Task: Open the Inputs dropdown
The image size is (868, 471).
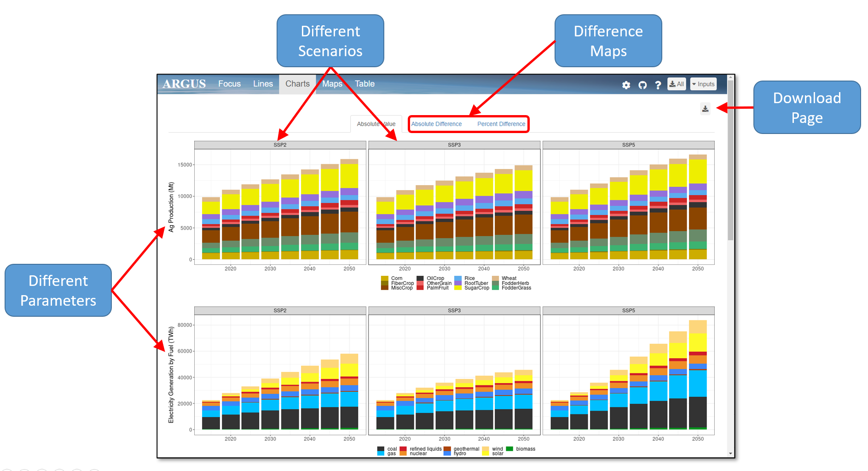Action: tap(703, 84)
